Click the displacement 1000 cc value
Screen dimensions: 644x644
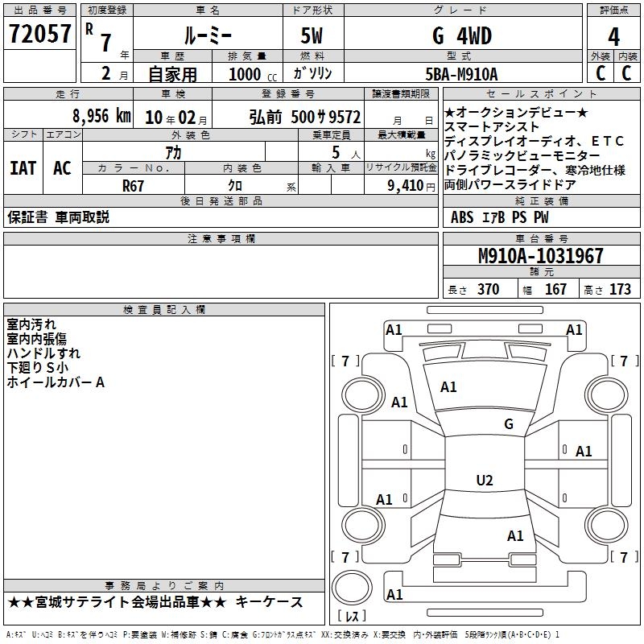253,74
